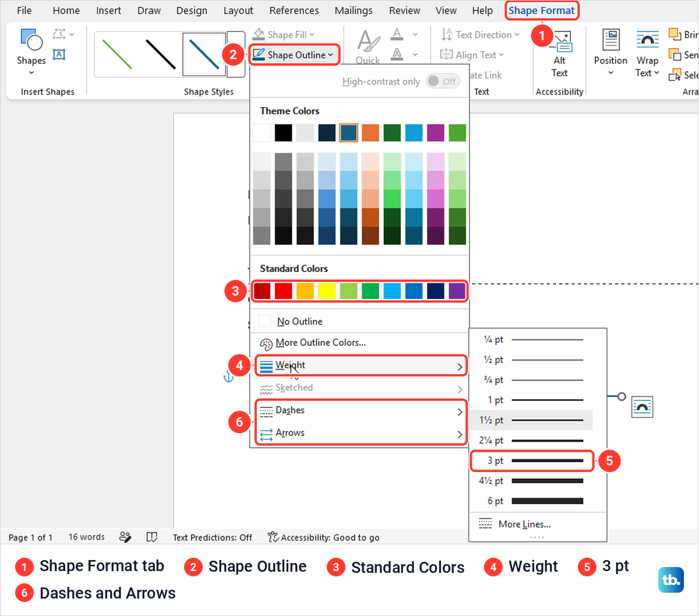Pick the black theme color swatch

tap(283, 133)
